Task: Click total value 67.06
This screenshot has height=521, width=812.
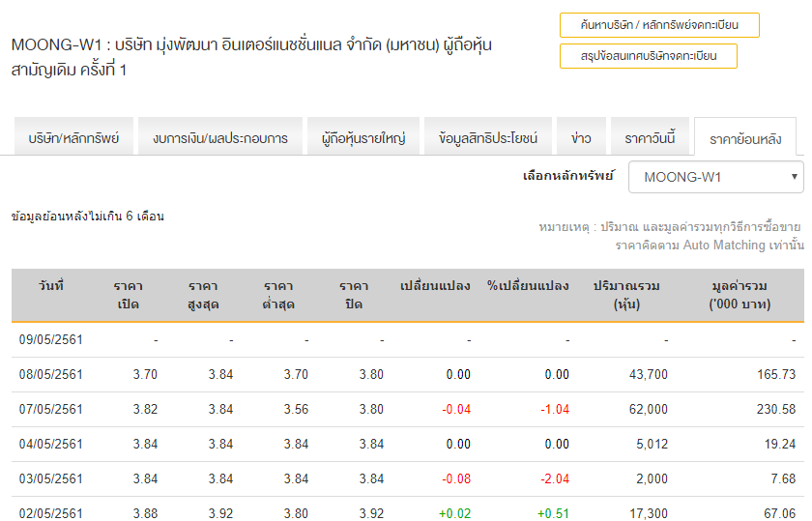Action: (780, 513)
